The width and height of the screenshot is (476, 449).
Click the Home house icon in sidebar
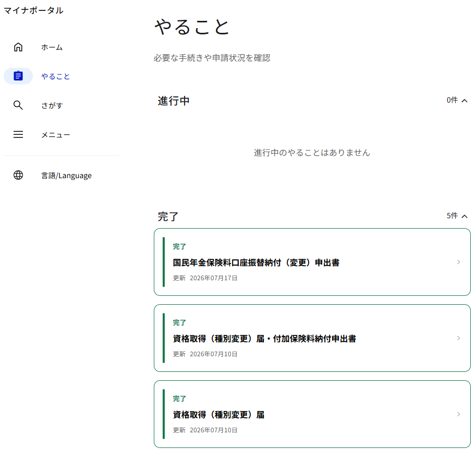(x=18, y=47)
